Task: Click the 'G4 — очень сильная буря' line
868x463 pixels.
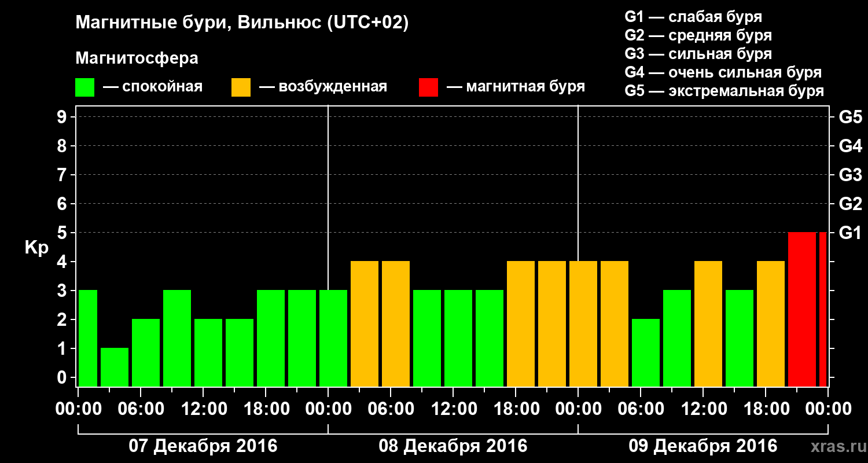Action: [723, 72]
